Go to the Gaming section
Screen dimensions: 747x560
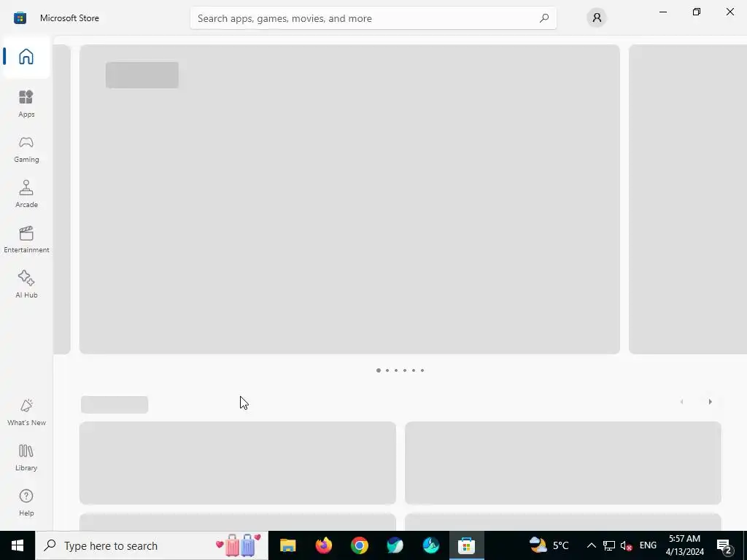[x=26, y=149]
